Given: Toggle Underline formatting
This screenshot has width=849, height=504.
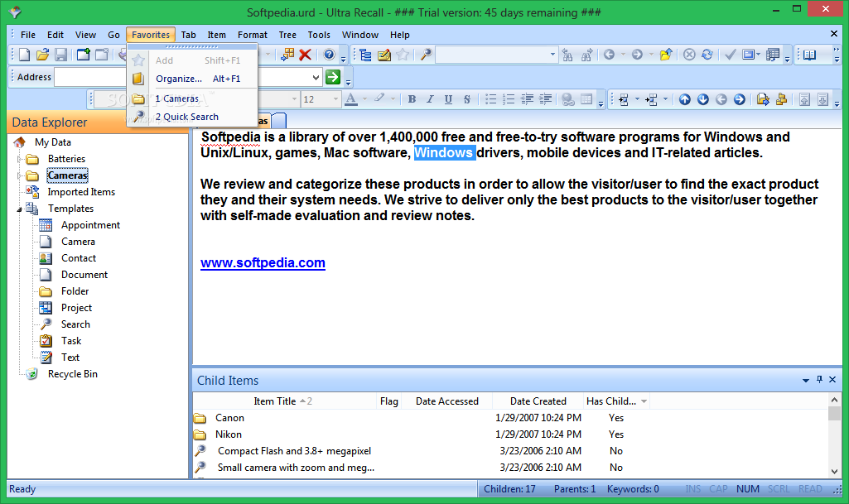Looking at the screenshot, I should coord(448,99).
